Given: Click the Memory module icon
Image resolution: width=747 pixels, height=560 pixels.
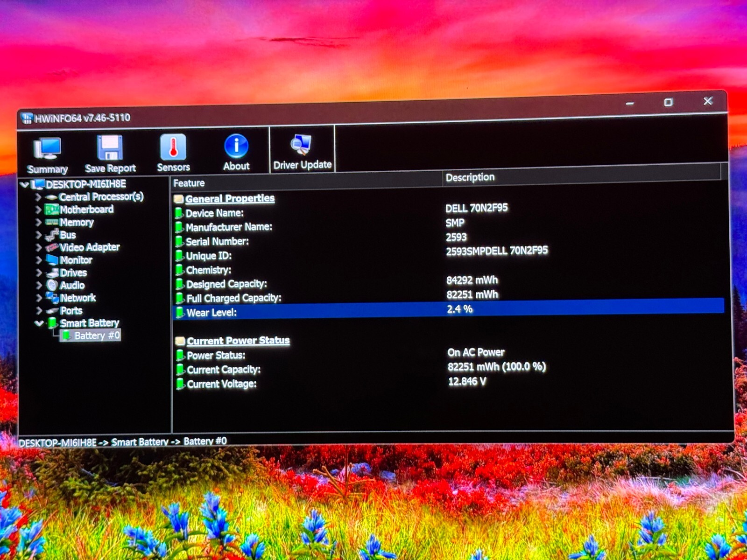Looking at the screenshot, I should (51, 223).
